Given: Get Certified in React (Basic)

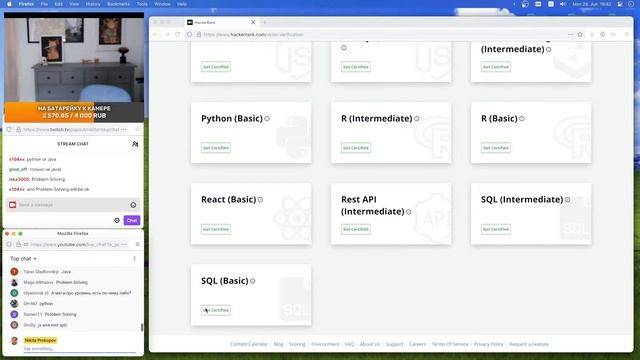Looking at the screenshot, I should 216,229.
